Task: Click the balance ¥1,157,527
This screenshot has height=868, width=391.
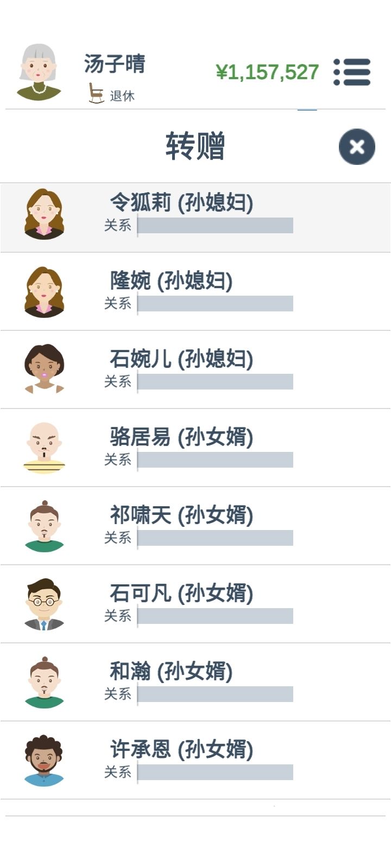Action: (x=267, y=72)
